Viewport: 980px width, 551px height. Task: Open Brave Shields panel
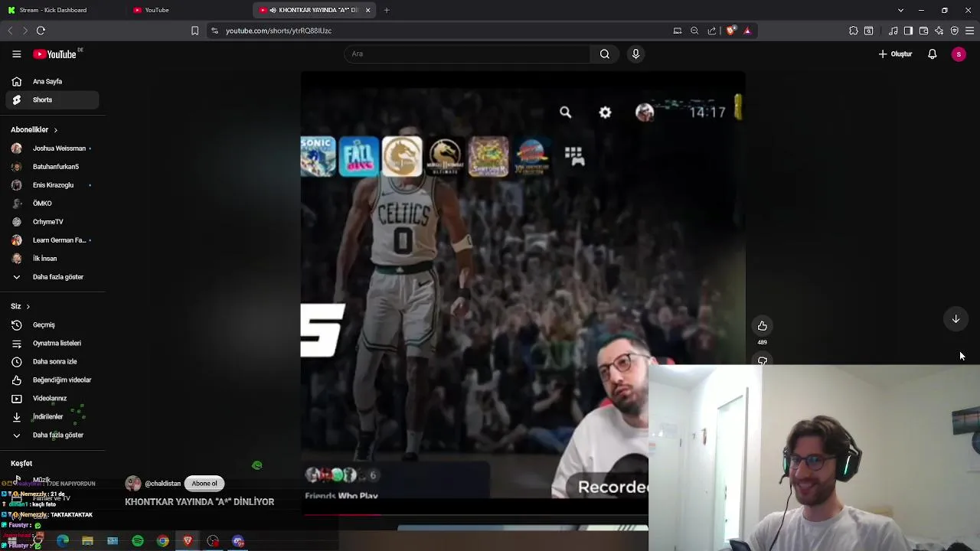(x=731, y=31)
